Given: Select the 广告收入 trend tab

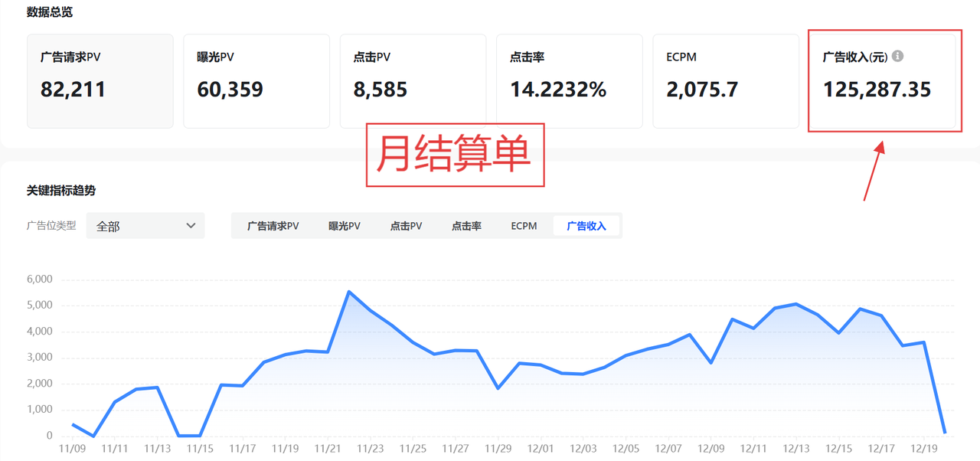Looking at the screenshot, I should click(x=586, y=226).
